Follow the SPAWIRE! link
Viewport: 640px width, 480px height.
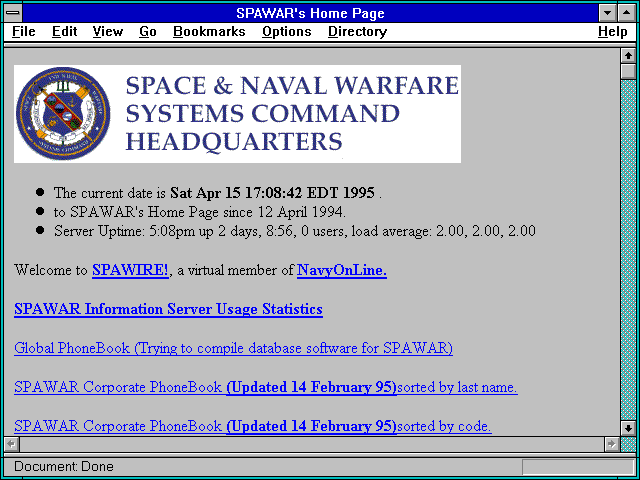[130, 270]
